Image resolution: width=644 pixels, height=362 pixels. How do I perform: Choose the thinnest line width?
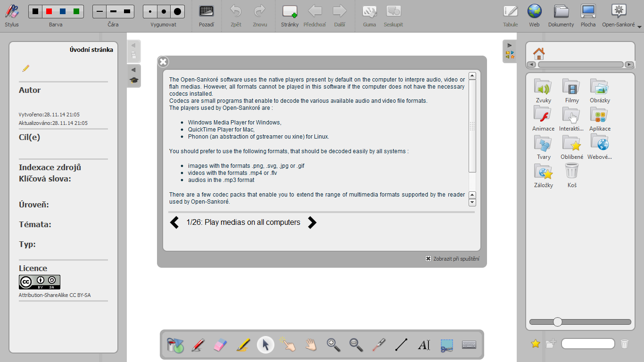pyautogui.click(x=99, y=11)
